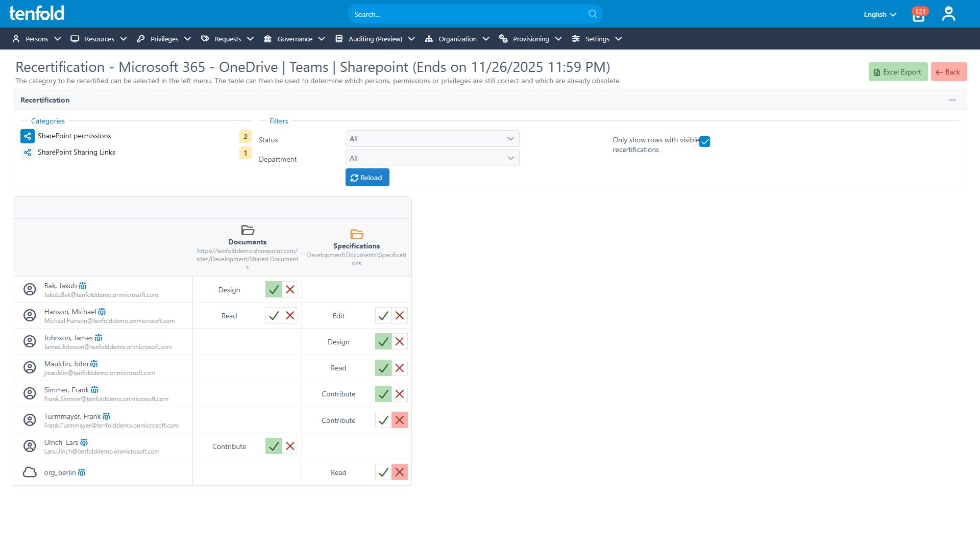The width and height of the screenshot is (980, 551).
Task: Reject Turmmayer's Contribute permission with red X
Action: (x=400, y=420)
